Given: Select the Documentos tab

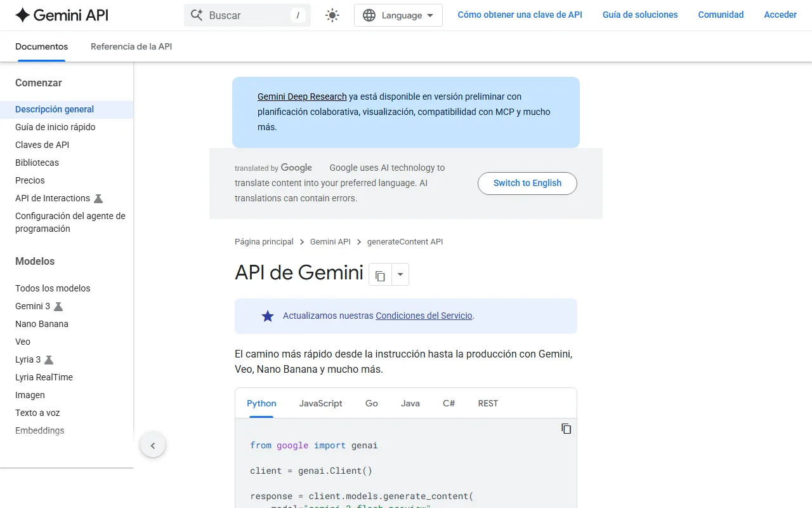Looking at the screenshot, I should coord(41,46).
